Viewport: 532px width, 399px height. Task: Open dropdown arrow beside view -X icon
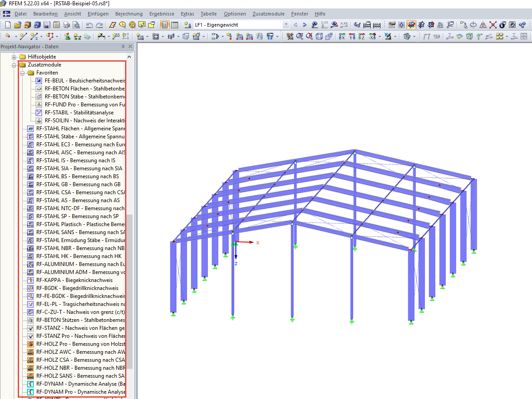click(x=380, y=36)
